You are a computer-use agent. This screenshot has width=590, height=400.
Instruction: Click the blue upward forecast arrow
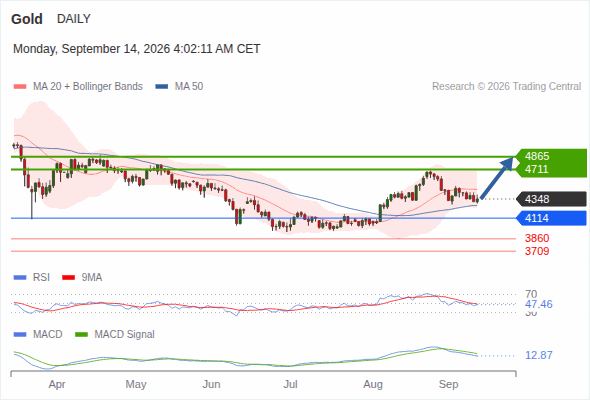point(497,178)
